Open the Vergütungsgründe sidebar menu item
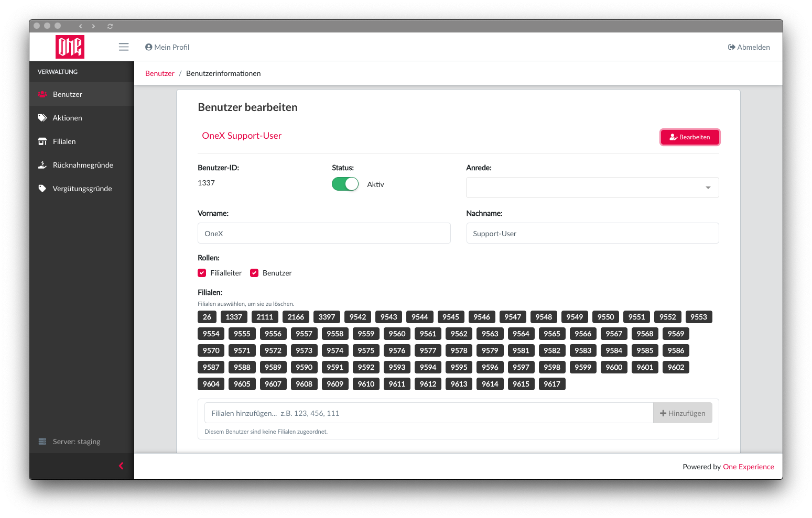812x518 pixels. tap(82, 189)
